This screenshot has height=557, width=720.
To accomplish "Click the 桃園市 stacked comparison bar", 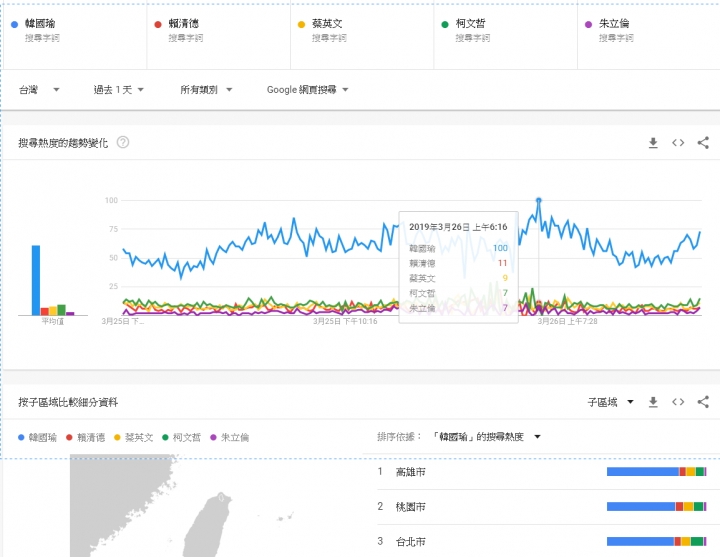I will point(657,506).
